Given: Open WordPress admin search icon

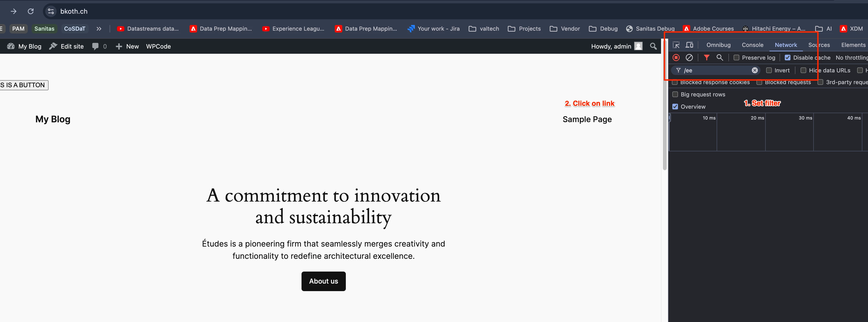Looking at the screenshot, I should click(x=653, y=46).
